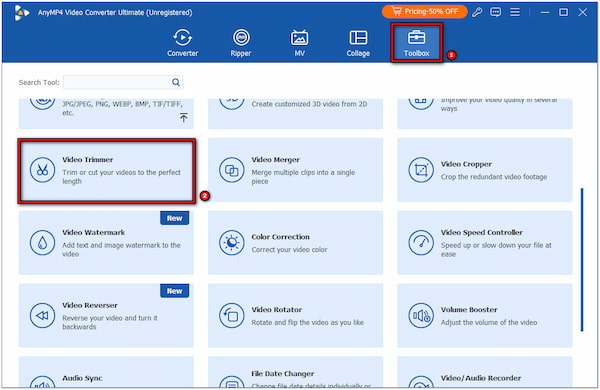Click the Video Rotator title

click(x=277, y=309)
